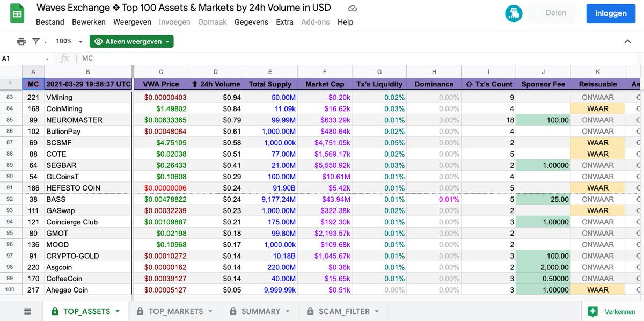Switch to the SCAM_FILTER sheet tab
This screenshot has height=321, width=644.
[x=343, y=311]
